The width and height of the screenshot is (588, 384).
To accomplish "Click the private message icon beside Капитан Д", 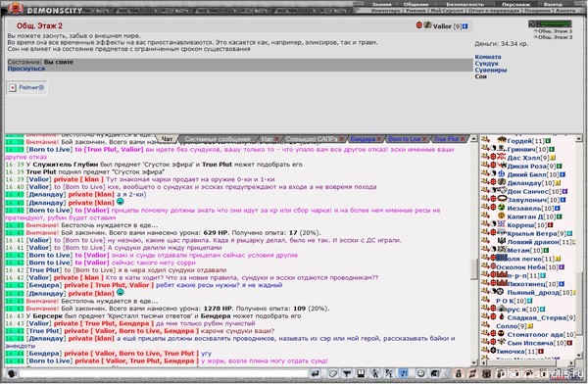I will point(485,216).
